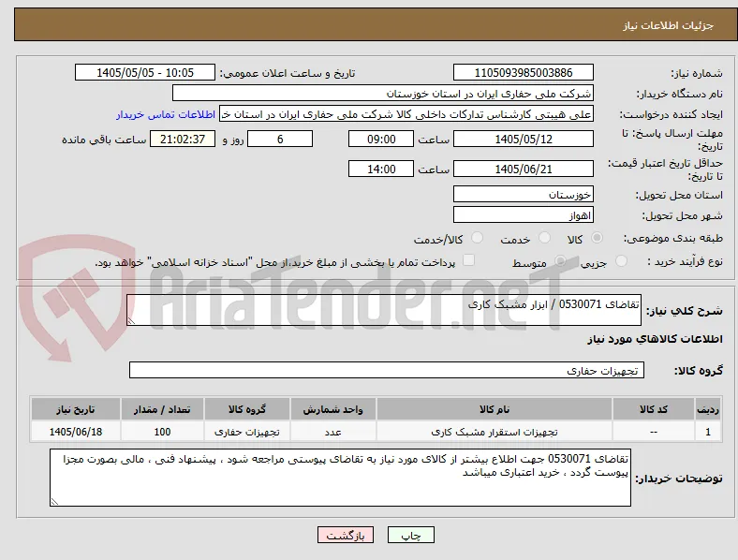Click the کد کالا column header
The height and width of the screenshot is (560, 738).
(654, 409)
